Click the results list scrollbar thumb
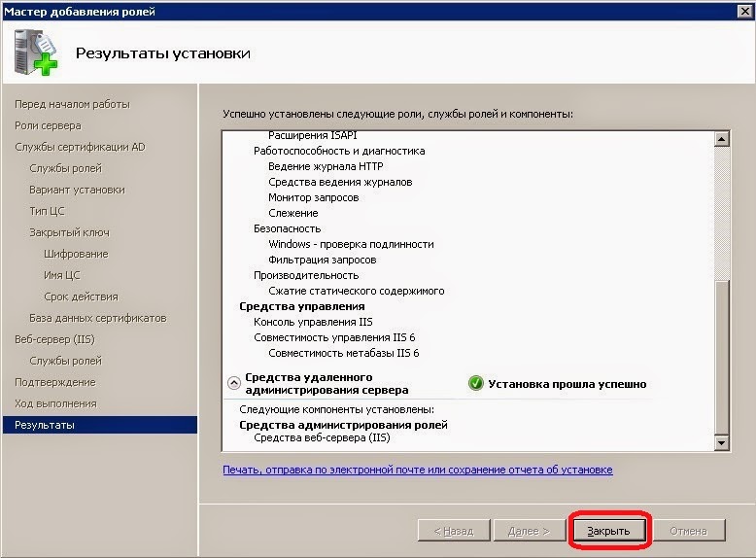Viewport: 756px width, 558px height. [x=721, y=358]
